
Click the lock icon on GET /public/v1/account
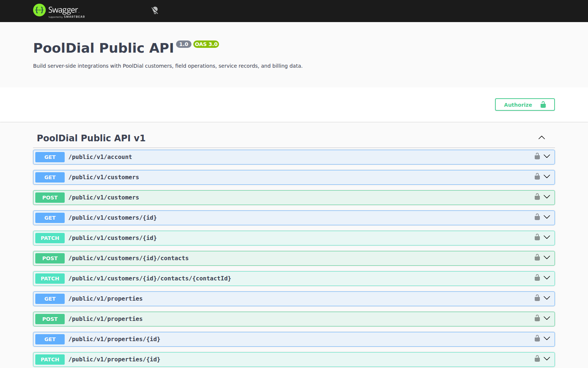537,156
